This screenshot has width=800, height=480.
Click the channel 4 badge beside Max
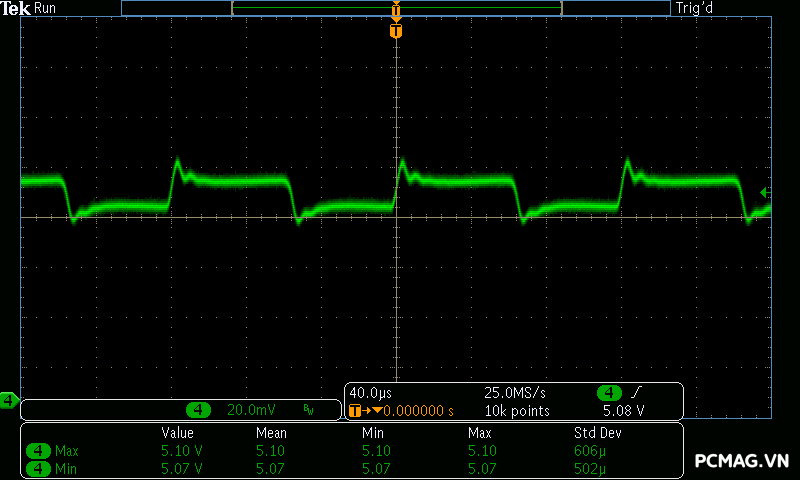click(x=39, y=451)
